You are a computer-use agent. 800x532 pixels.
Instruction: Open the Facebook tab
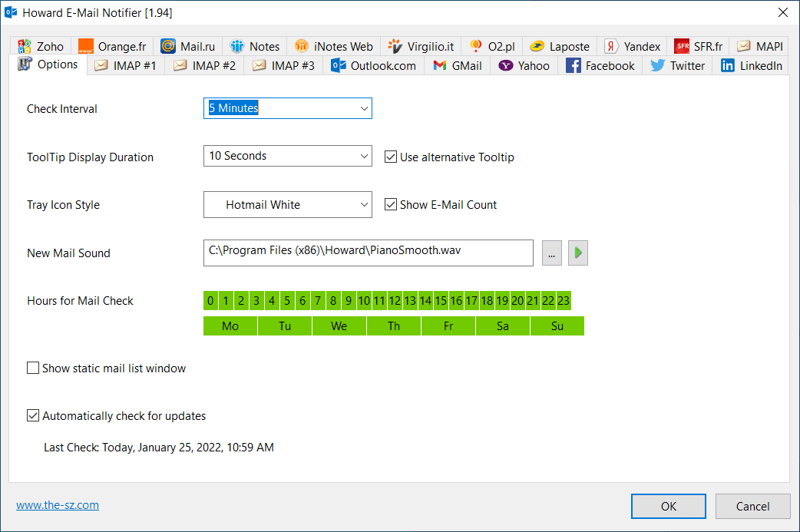point(600,66)
